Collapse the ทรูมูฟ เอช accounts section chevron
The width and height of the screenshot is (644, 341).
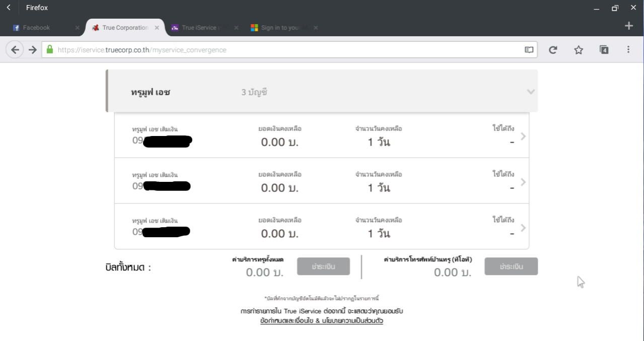pos(530,92)
